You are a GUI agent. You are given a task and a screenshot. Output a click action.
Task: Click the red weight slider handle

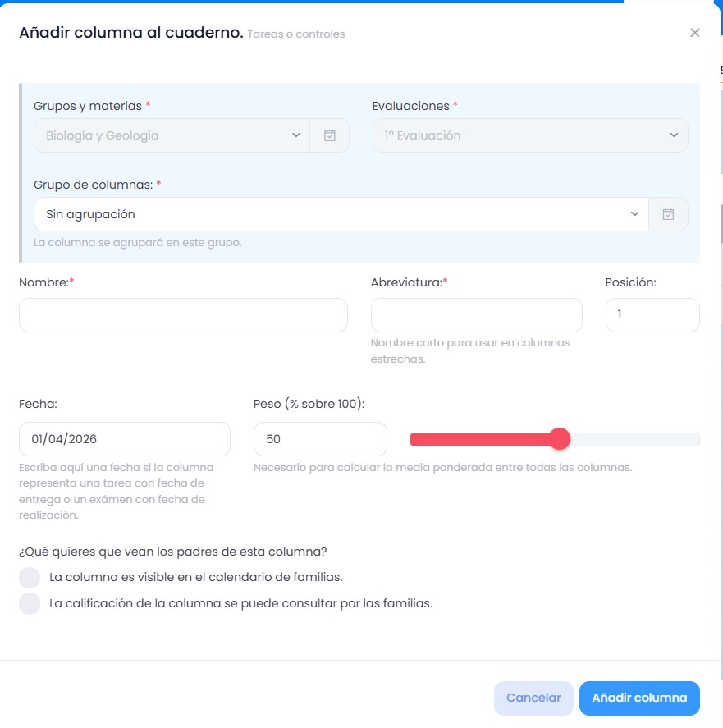pyautogui.click(x=559, y=439)
